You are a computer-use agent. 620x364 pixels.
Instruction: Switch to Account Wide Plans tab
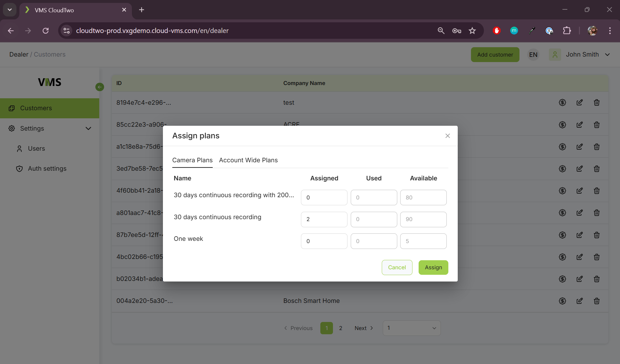[248, 160]
